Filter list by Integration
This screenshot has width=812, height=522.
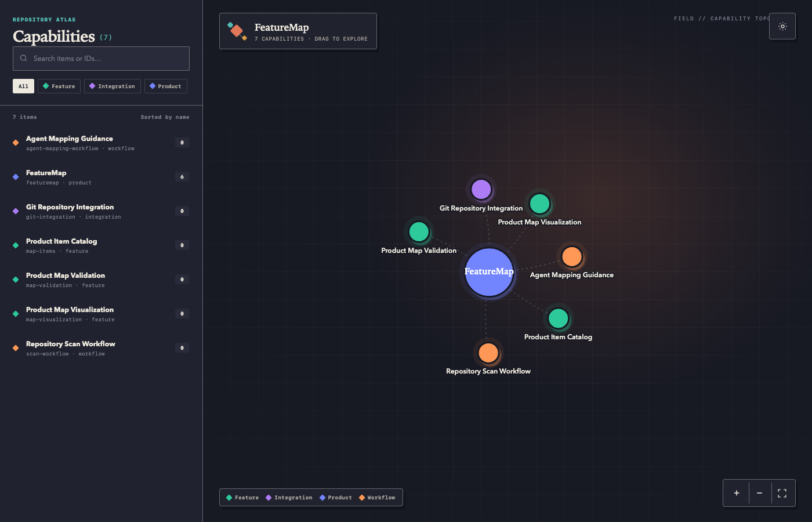point(113,86)
